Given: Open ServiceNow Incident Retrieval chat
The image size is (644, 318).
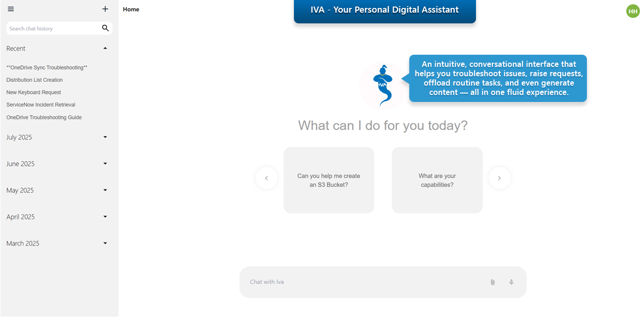Looking at the screenshot, I should [x=41, y=105].
